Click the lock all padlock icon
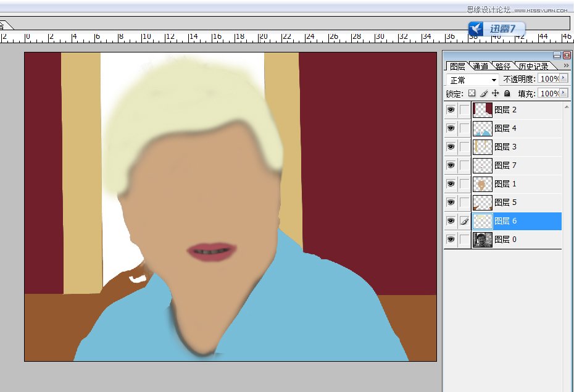 [507, 93]
